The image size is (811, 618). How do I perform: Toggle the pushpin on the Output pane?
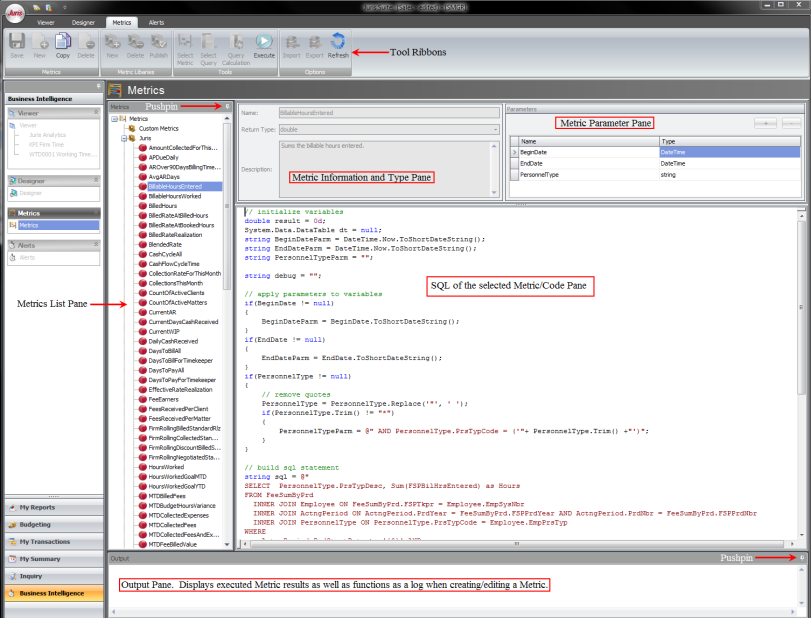pos(802,557)
